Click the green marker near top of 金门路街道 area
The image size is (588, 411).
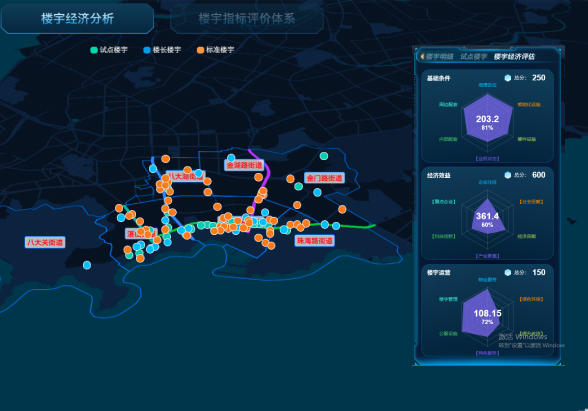point(324,156)
